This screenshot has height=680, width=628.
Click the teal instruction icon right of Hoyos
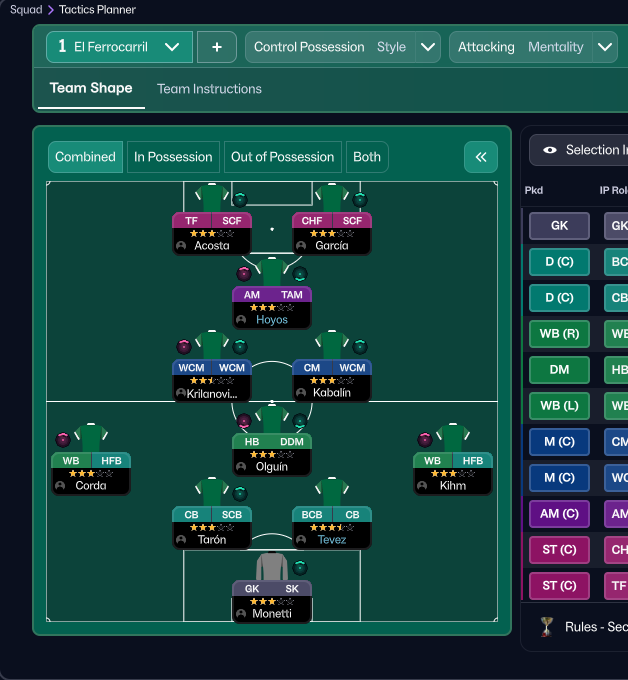pyautogui.click(x=300, y=274)
